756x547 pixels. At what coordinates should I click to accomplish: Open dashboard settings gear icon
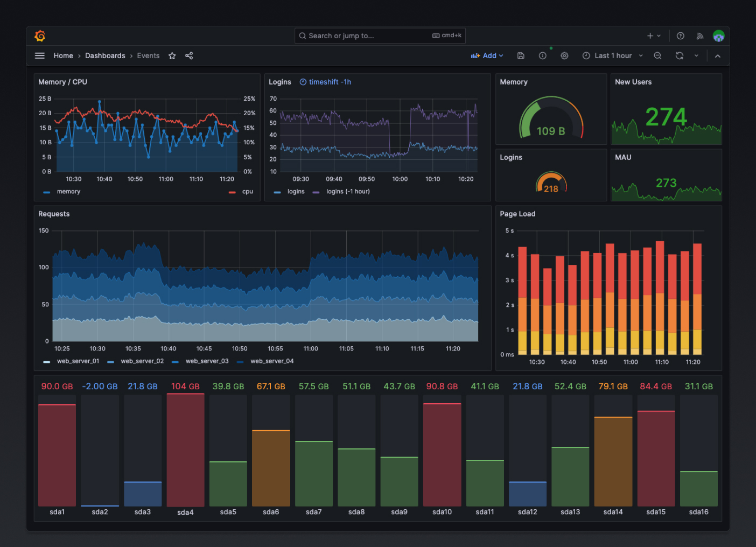(564, 55)
